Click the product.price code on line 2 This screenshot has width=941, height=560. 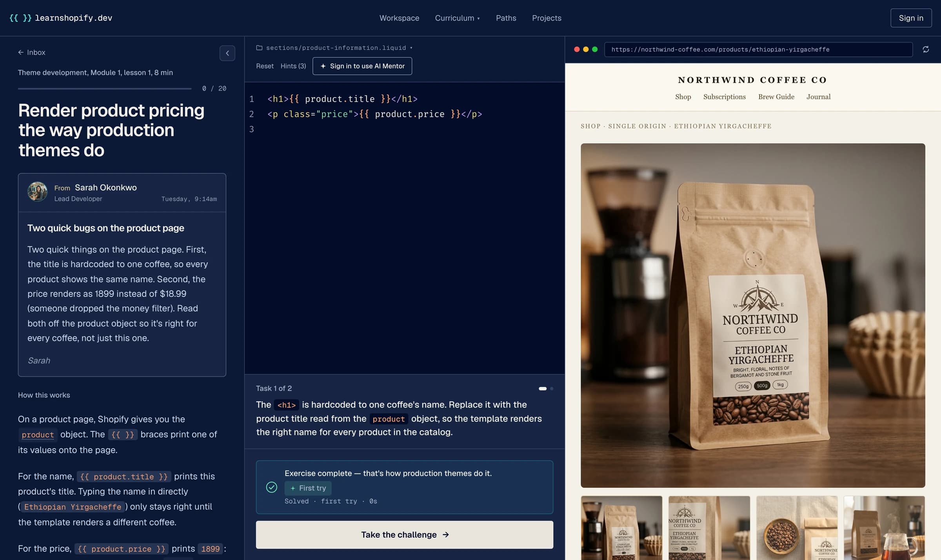click(409, 114)
